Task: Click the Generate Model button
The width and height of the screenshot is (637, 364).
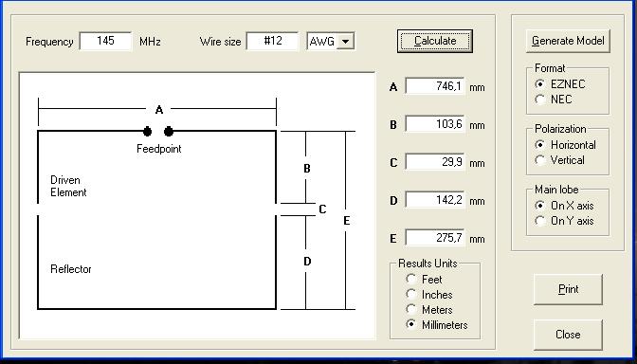Action: pyautogui.click(x=568, y=41)
